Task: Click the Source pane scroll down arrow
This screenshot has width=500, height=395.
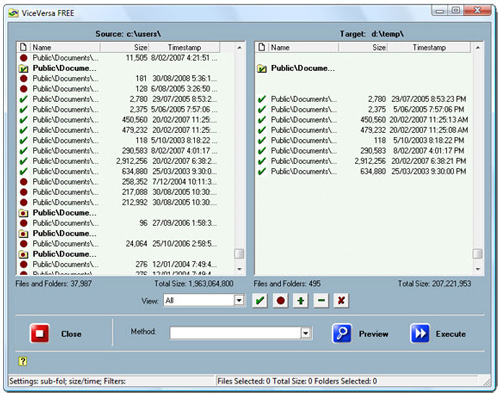Action: pos(239,269)
